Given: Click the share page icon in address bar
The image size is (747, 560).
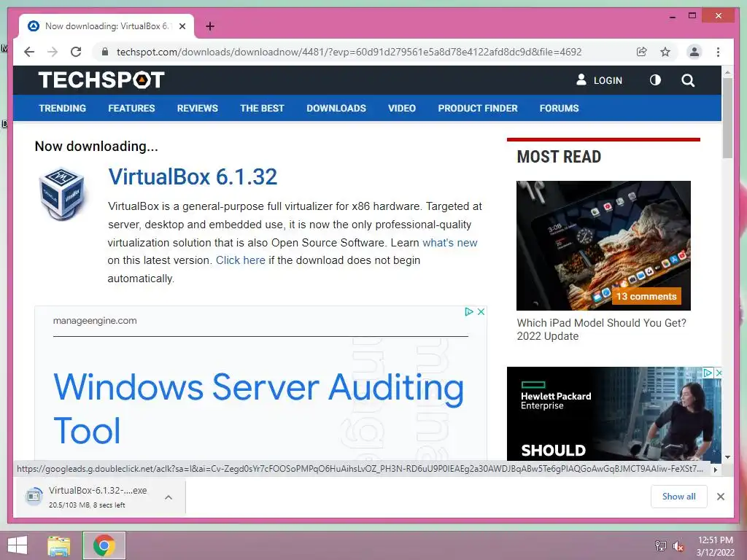Looking at the screenshot, I should click(x=642, y=52).
